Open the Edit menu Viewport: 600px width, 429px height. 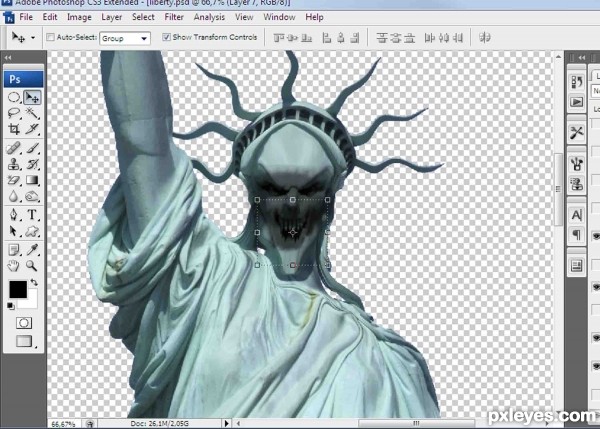(50, 17)
